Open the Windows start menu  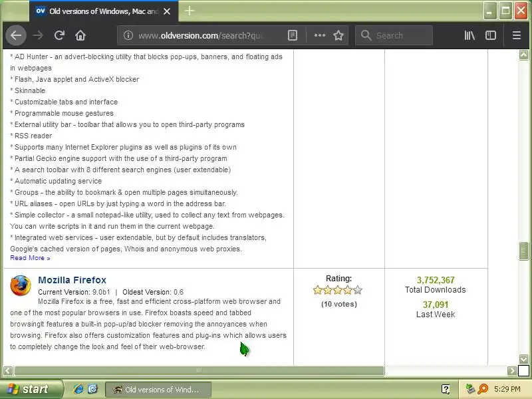tap(31, 389)
